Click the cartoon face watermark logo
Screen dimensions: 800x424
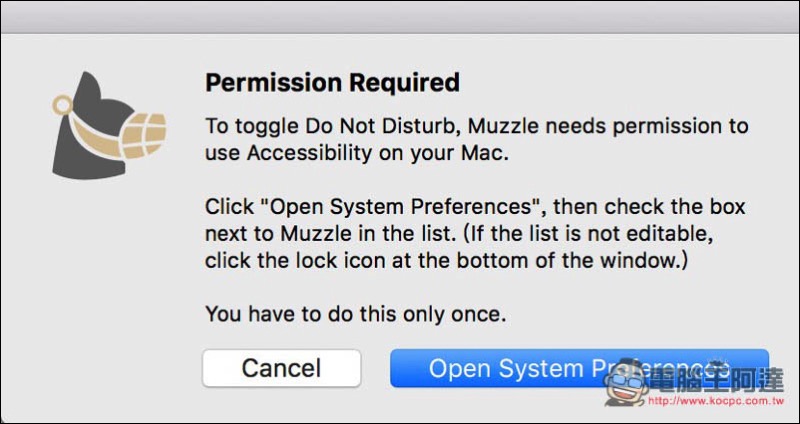point(626,386)
